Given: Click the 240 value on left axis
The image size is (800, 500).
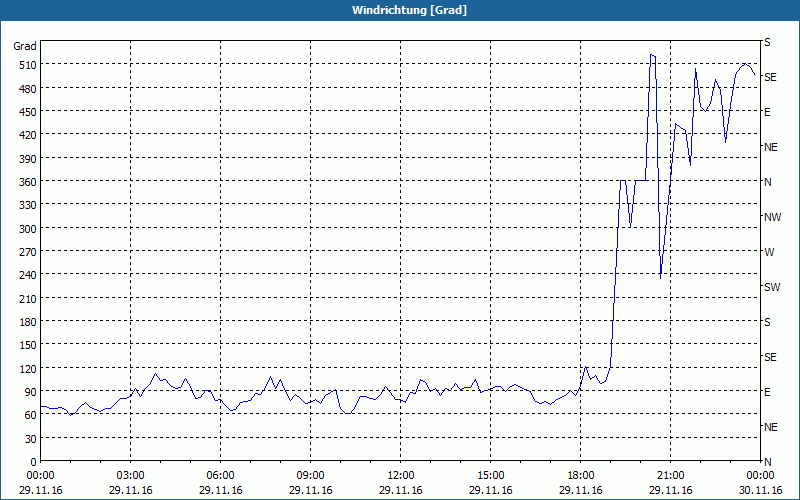Looking at the screenshot, I should click(x=28, y=276).
